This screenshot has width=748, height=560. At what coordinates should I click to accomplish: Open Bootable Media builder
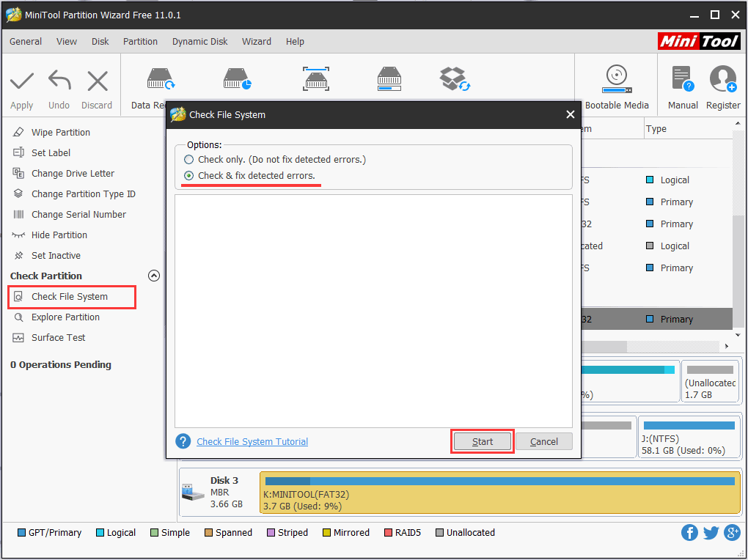click(x=616, y=88)
